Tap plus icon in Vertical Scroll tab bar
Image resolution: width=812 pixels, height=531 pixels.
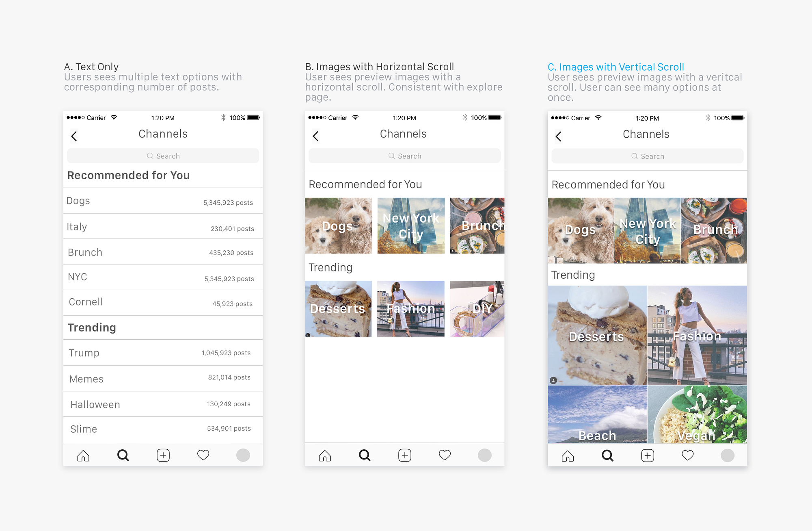click(648, 455)
